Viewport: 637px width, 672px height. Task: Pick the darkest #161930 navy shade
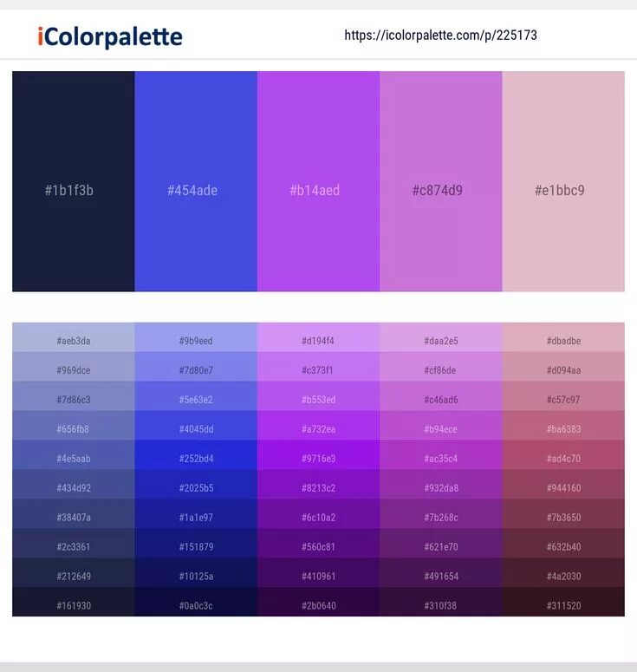(x=74, y=602)
